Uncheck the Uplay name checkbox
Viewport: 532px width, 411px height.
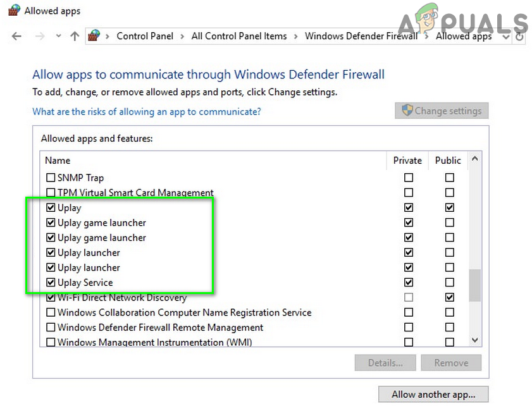51,207
